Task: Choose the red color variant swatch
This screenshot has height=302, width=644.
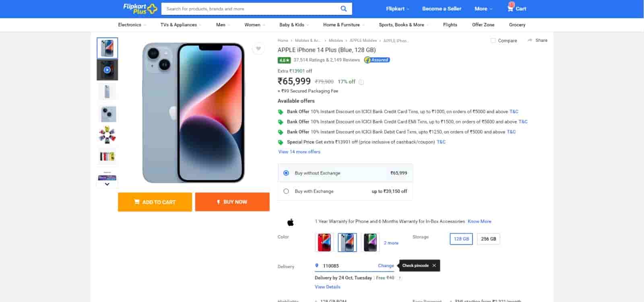Action: pyautogui.click(x=324, y=242)
